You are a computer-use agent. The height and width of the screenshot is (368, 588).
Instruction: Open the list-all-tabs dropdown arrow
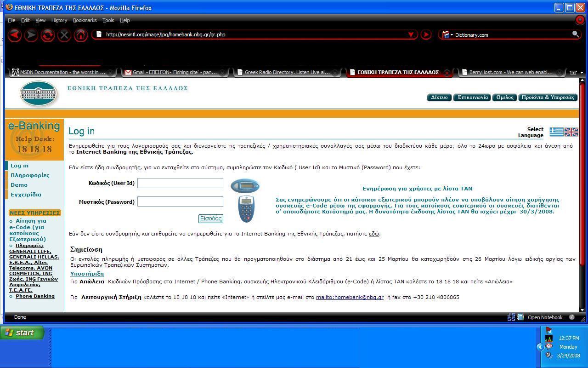[x=582, y=73]
